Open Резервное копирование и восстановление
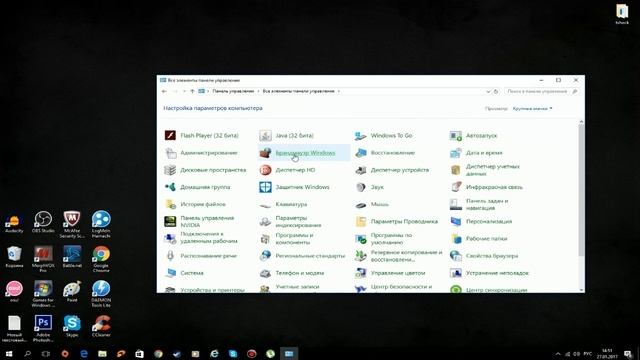640x360 pixels. (x=398, y=256)
